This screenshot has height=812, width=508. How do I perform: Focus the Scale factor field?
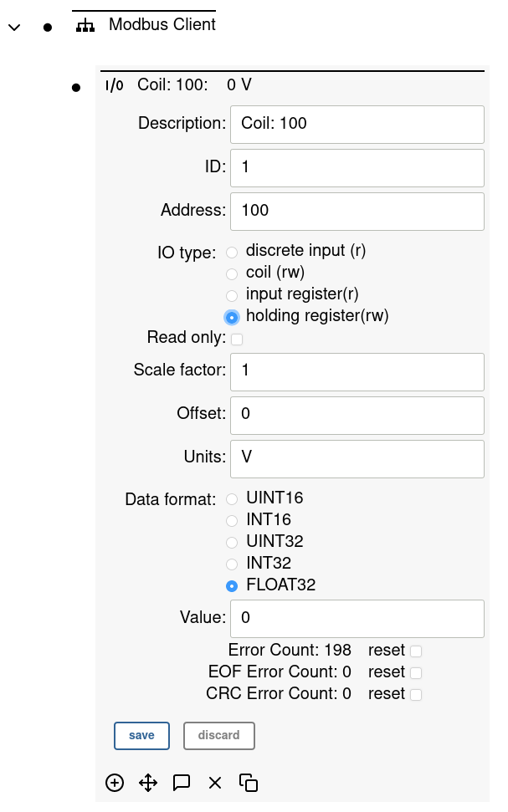pos(357,371)
